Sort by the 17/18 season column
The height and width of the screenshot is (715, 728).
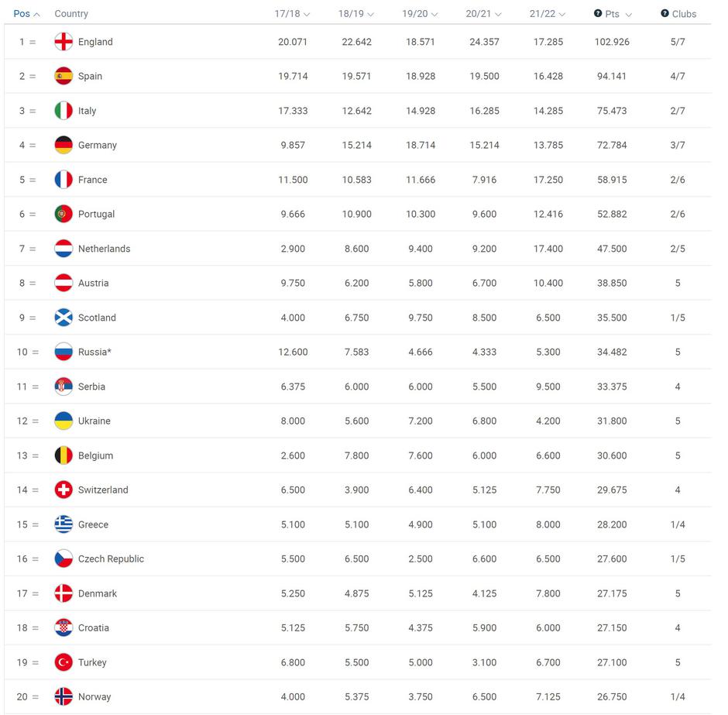coord(292,14)
